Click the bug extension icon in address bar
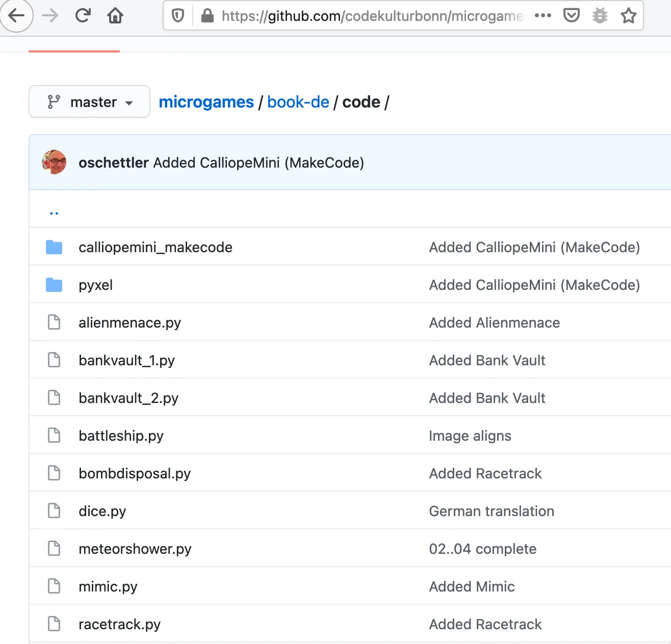Viewport: 671px width, 644px height. (600, 16)
